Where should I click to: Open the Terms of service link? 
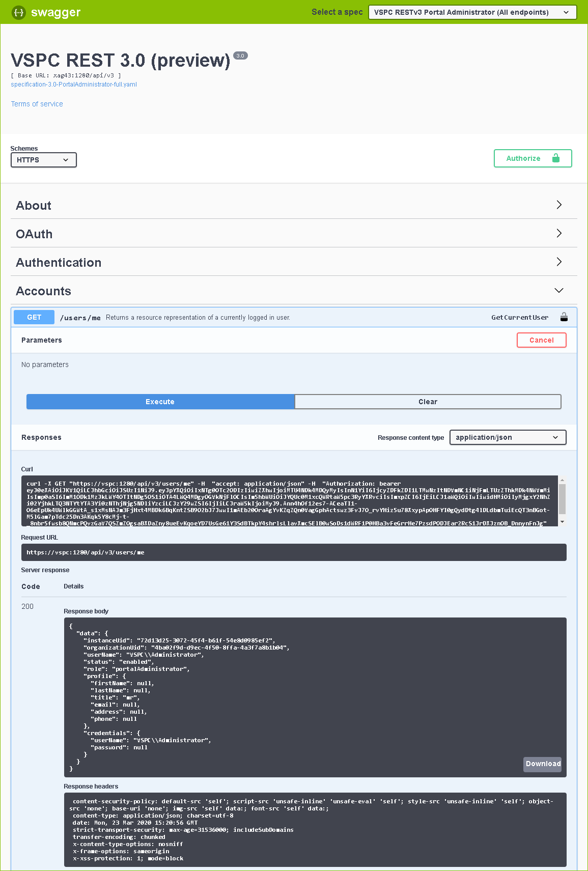point(37,104)
